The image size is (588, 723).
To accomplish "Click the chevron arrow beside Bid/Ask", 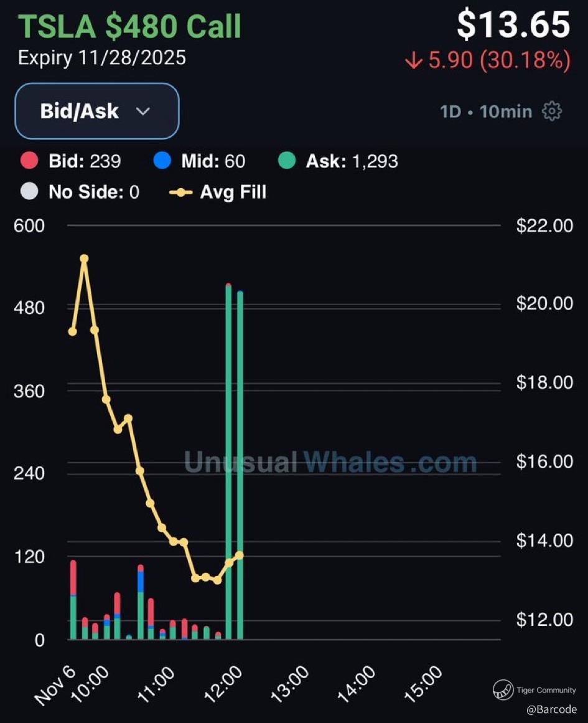I will tap(143, 111).
